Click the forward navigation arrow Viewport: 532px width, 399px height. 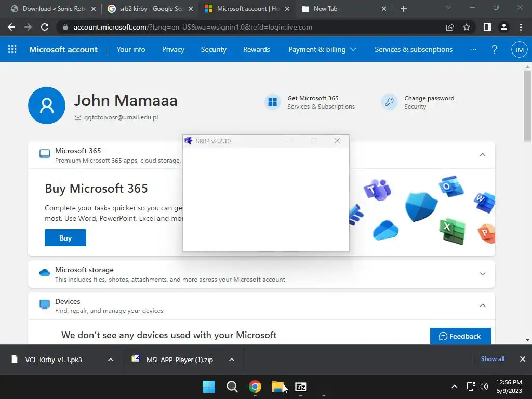(x=28, y=27)
